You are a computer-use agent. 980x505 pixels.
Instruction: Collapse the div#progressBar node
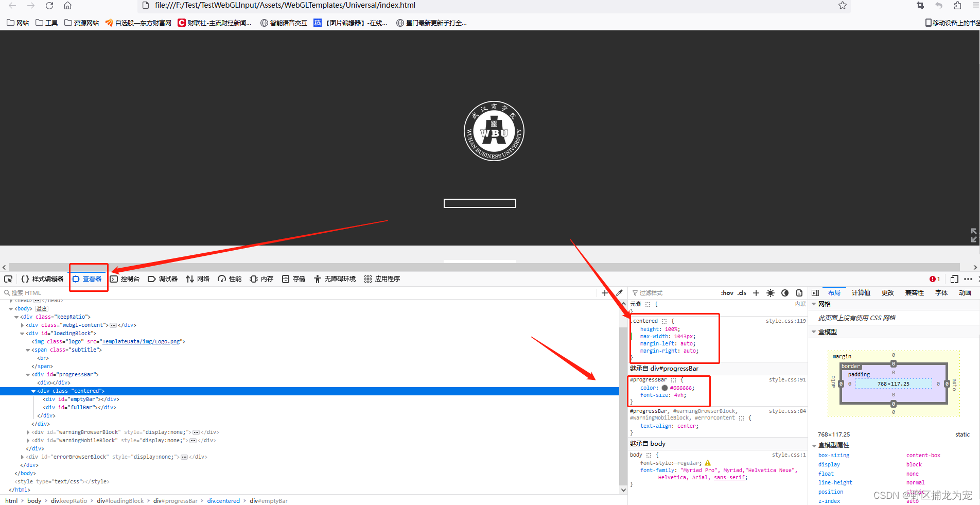coord(28,374)
